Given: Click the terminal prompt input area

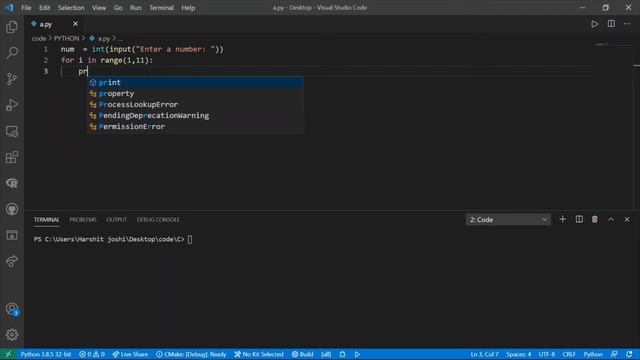Looking at the screenshot, I should click(190, 240).
